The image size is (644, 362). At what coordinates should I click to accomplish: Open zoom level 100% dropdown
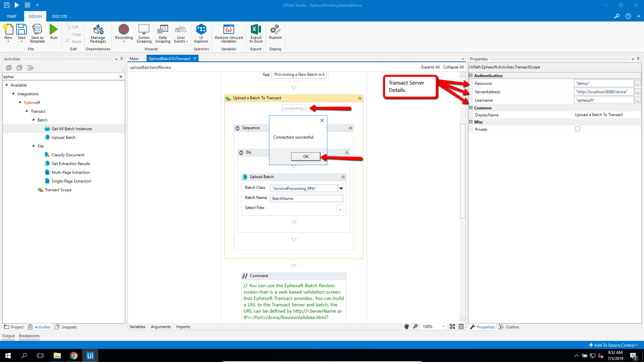443,326
